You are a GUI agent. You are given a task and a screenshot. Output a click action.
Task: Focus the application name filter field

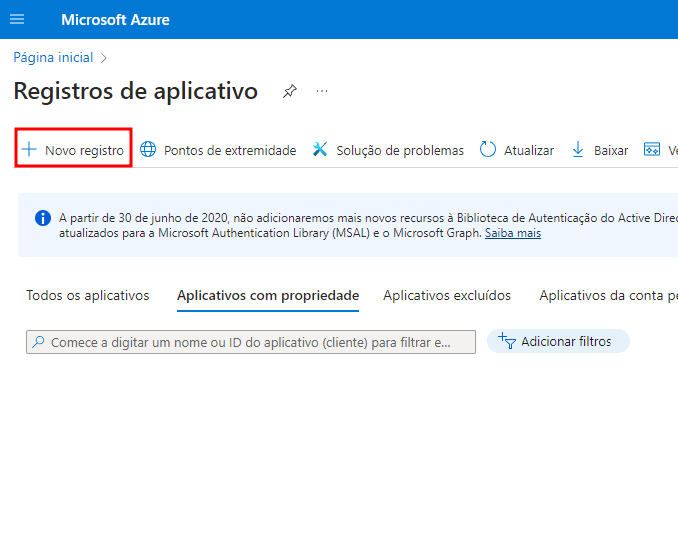(251, 342)
